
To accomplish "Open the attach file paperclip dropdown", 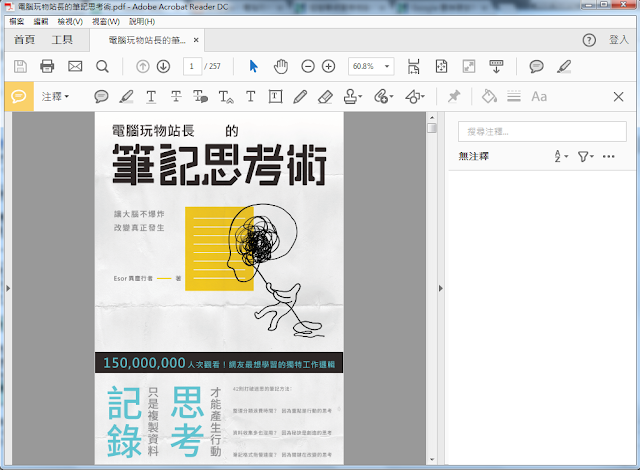I will pos(383,97).
